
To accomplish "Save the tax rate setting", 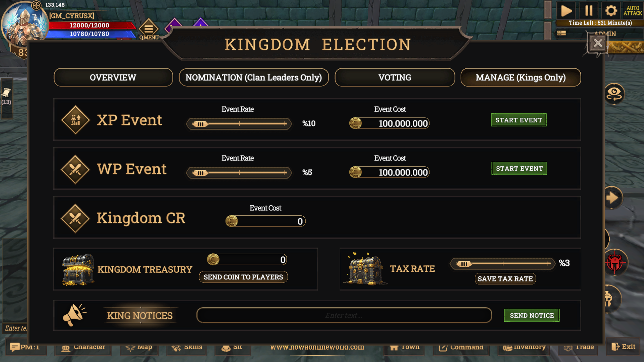I will coord(505,279).
